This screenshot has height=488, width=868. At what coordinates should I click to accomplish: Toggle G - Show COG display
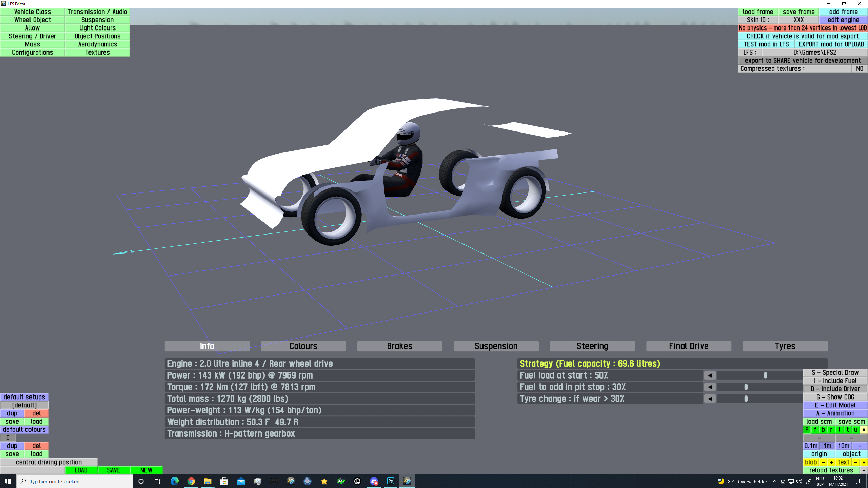click(x=835, y=397)
